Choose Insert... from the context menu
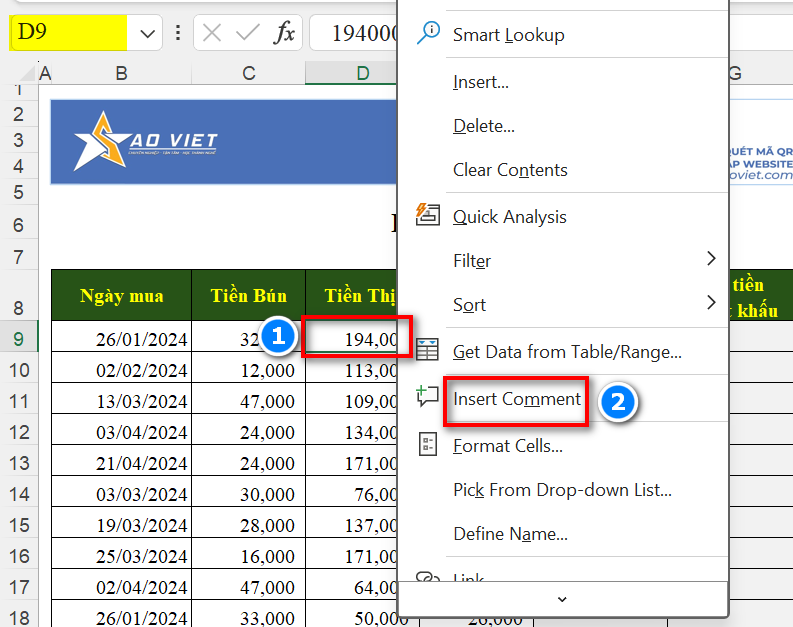The image size is (793, 627). [x=480, y=82]
